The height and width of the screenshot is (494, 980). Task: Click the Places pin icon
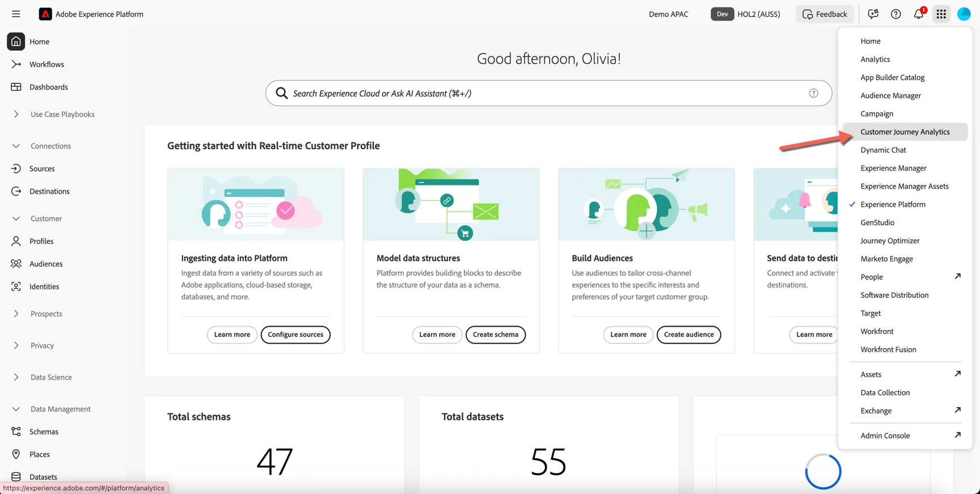16,454
